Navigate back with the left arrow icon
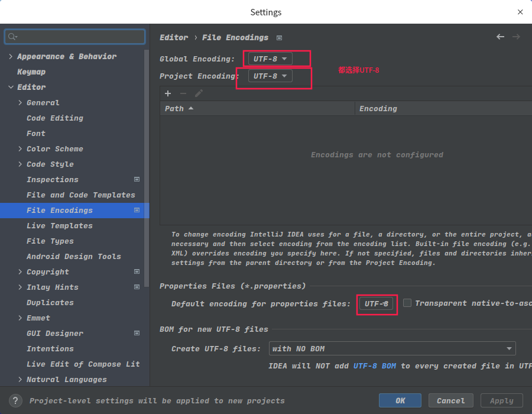Screen dimensions: 532x414 pos(500,37)
